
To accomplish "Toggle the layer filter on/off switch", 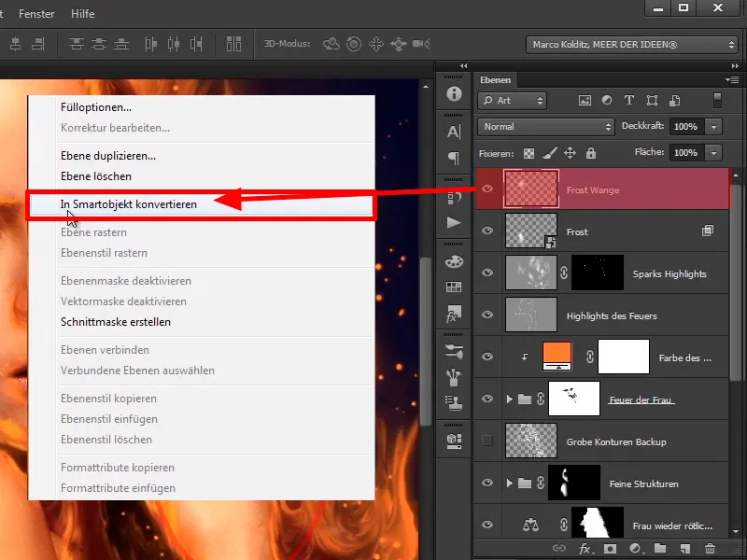I will [717, 101].
